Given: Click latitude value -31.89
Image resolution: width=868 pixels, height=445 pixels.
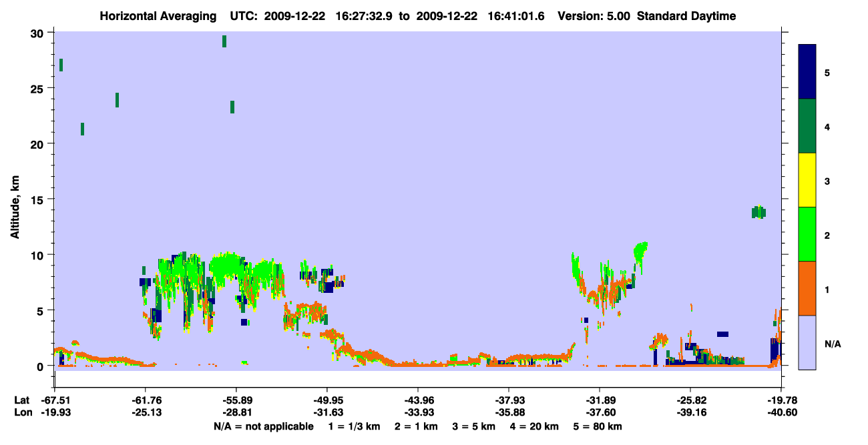Looking at the screenshot, I should point(600,400).
